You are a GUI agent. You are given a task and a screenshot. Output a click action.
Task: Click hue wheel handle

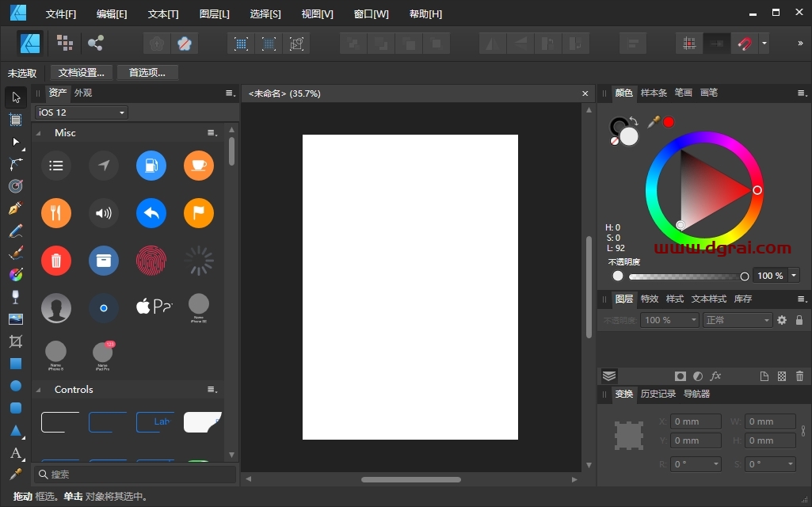757,191
